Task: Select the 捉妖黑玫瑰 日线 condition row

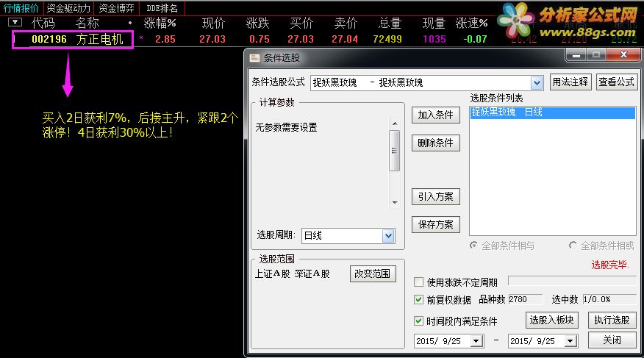Action: [x=553, y=112]
